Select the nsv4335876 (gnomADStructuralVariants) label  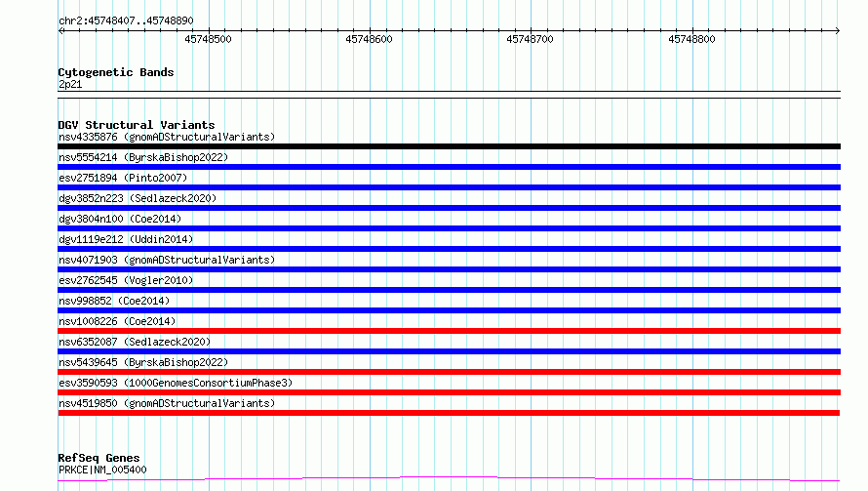click(x=167, y=137)
